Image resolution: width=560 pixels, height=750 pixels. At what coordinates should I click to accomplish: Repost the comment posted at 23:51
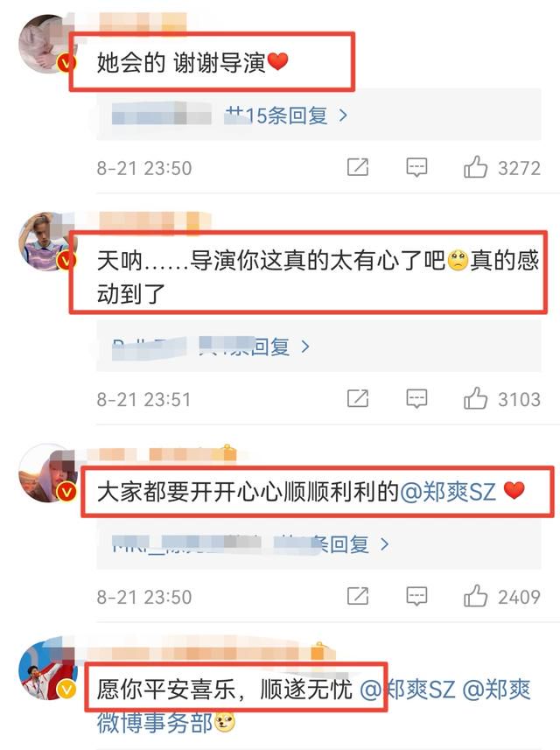(x=358, y=398)
